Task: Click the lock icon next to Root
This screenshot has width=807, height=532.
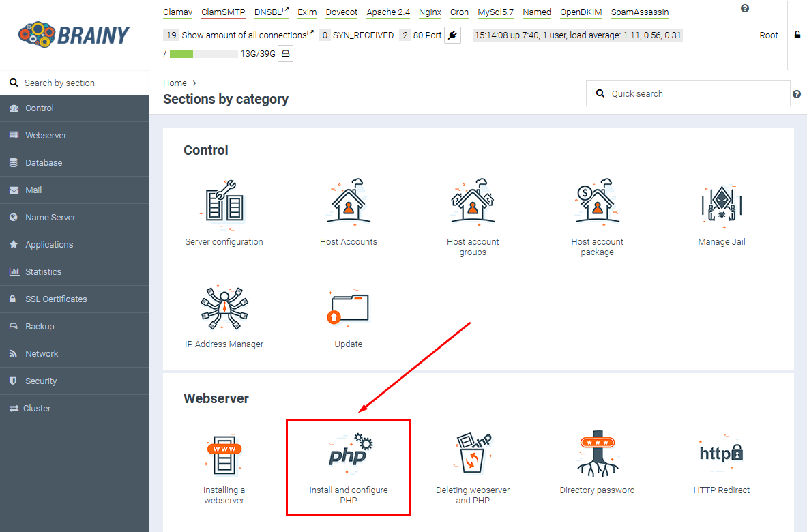Action: 797,35
